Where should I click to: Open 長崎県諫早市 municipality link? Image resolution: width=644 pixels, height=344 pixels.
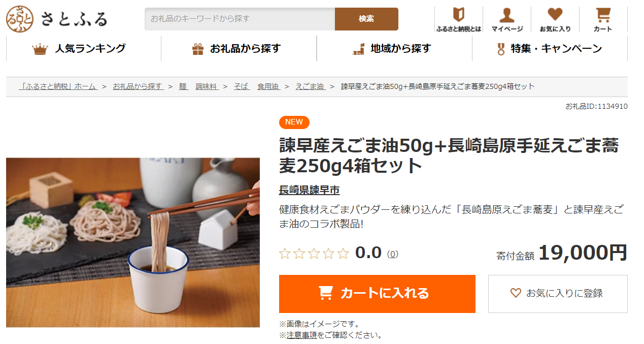click(309, 191)
